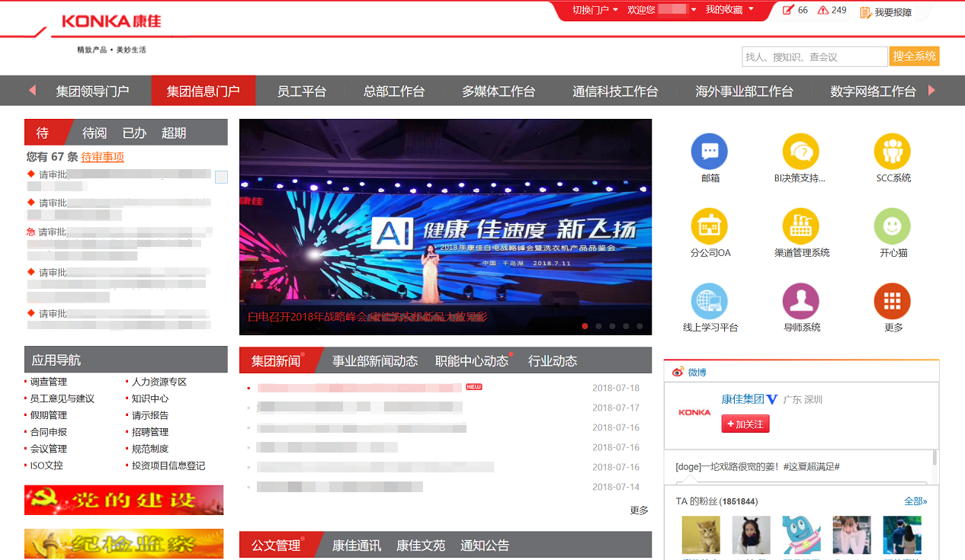Select the first carousel indicator dot
This screenshot has width=965, height=560.
click(585, 326)
